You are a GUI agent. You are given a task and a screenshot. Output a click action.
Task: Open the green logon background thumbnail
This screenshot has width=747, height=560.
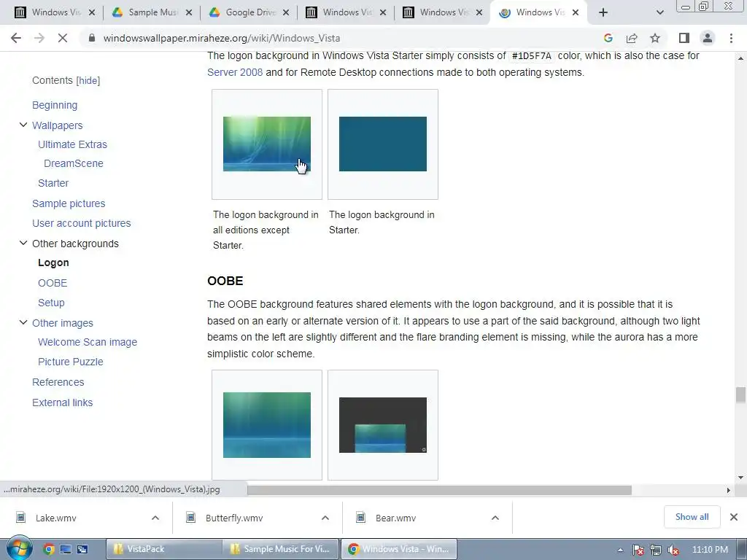tap(267, 144)
